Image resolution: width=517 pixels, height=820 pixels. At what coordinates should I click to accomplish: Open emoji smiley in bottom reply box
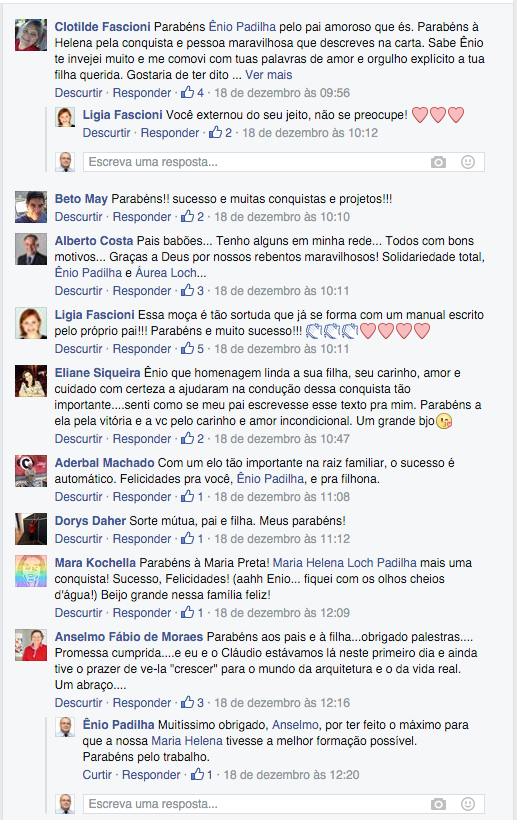pyautogui.click(x=468, y=804)
